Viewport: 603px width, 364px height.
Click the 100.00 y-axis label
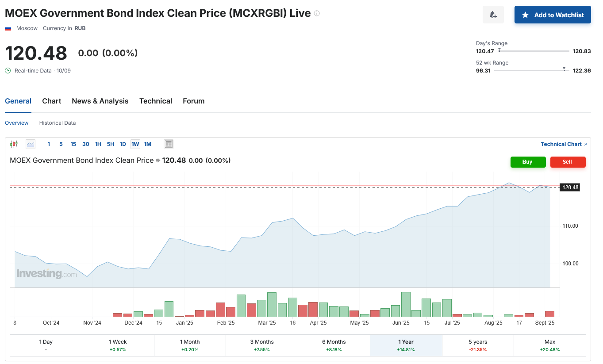click(x=570, y=264)
